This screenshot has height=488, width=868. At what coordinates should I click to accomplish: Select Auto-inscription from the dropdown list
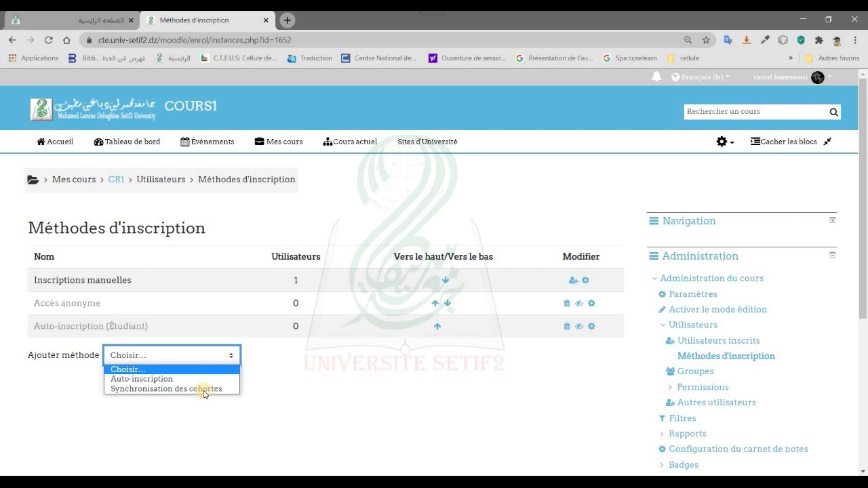[142, 379]
